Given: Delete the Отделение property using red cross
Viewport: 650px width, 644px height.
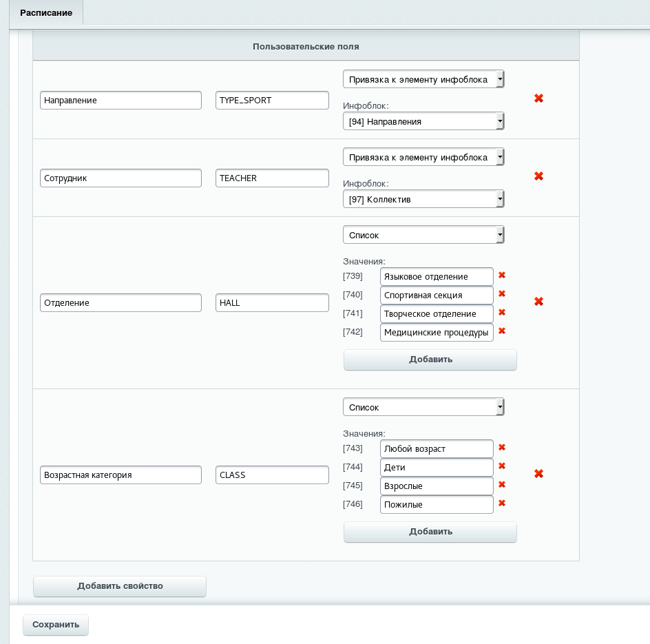Looking at the screenshot, I should click(538, 302).
